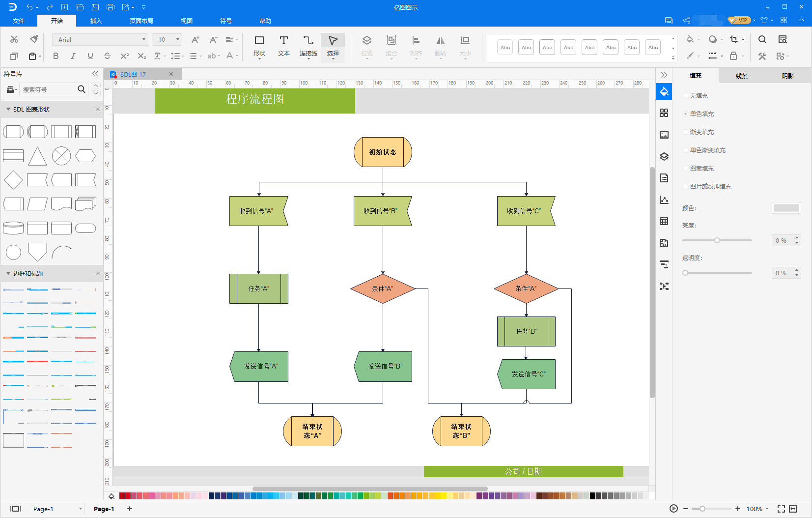
Task: Click the Share icon near VIP
Action: (x=687, y=20)
